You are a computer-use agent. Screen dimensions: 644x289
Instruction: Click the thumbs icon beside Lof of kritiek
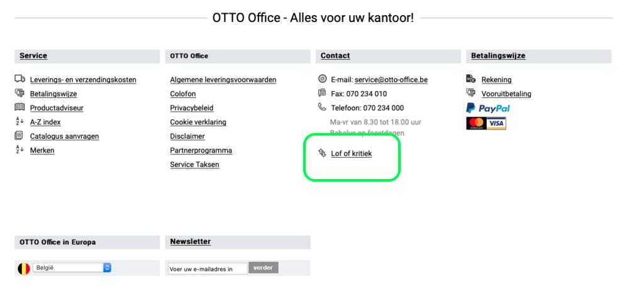coord(323,153)
